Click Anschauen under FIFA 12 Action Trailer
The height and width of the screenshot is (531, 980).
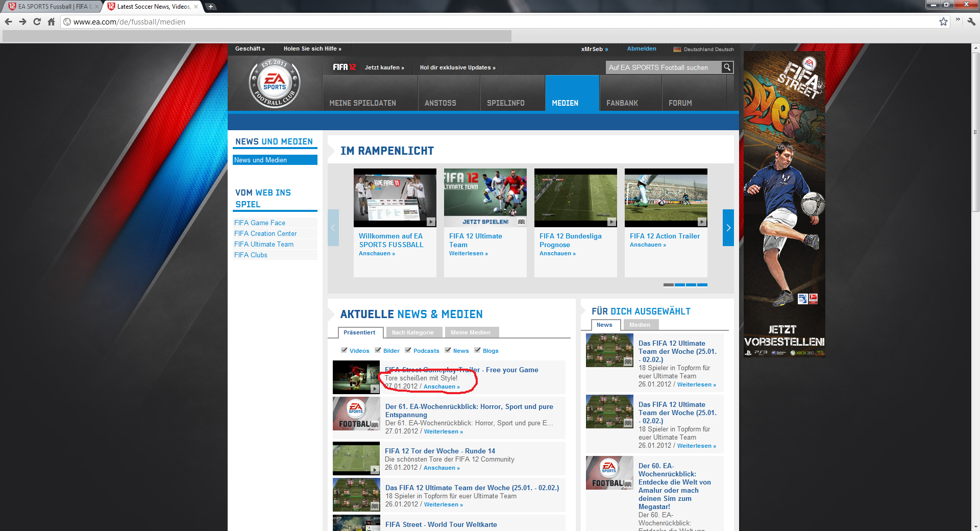[x=648, y=245]
